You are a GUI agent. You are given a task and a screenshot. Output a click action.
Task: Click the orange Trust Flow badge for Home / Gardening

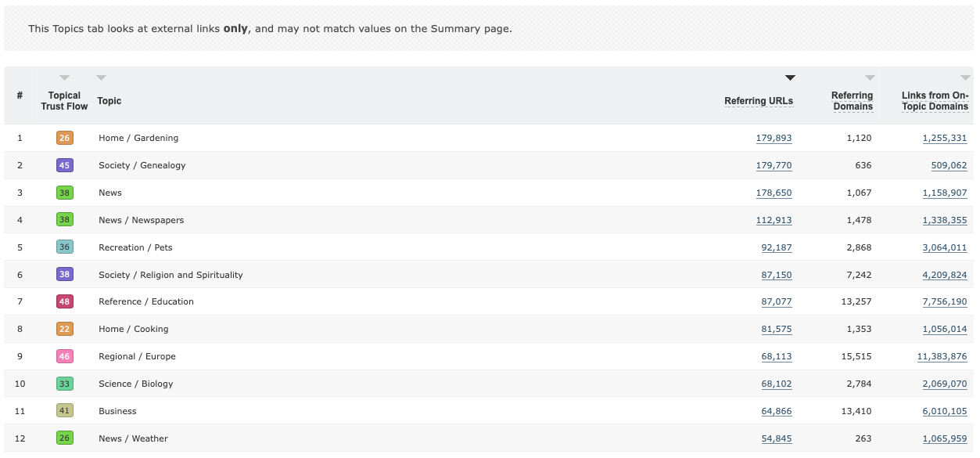(65, 138)
